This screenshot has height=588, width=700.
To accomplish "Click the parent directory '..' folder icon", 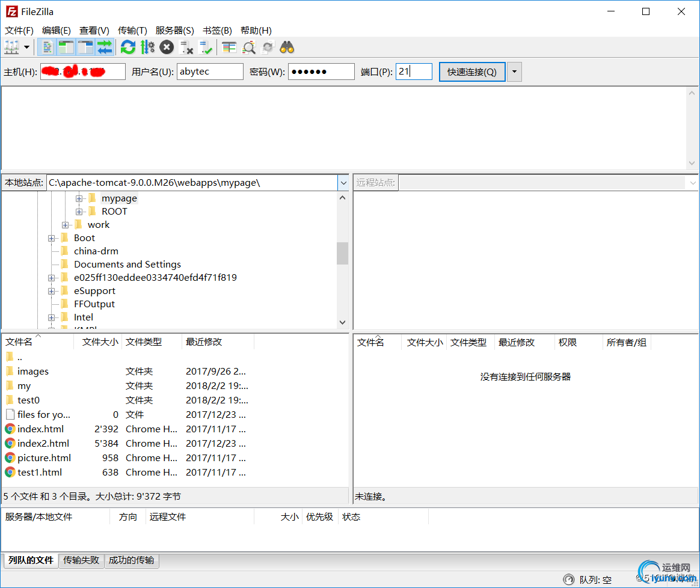I will point(10,357).
